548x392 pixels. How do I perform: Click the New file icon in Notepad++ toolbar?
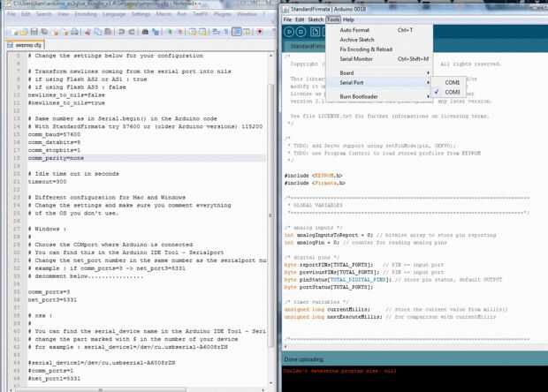[x=15, y=32]
